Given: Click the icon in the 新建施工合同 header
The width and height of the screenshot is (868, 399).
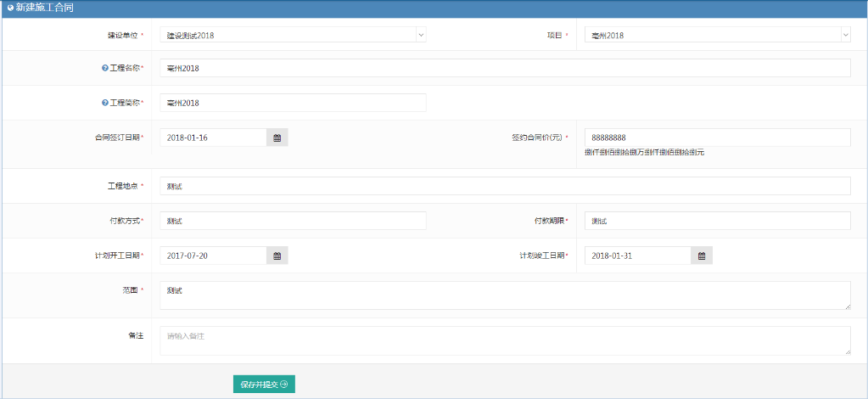Looking at the screenshot, I should coord(9,8).
